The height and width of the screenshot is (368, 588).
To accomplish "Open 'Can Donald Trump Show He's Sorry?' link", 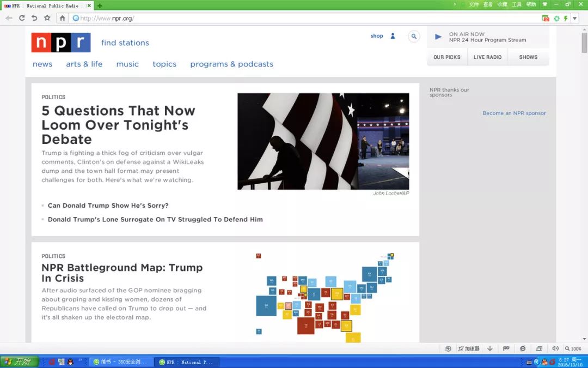I will coord(108,206).
